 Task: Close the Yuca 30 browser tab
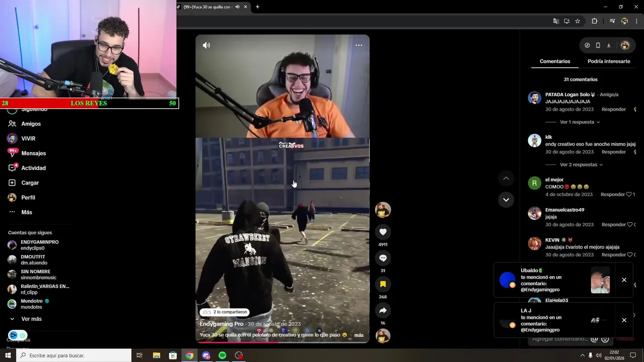[246, 7]
